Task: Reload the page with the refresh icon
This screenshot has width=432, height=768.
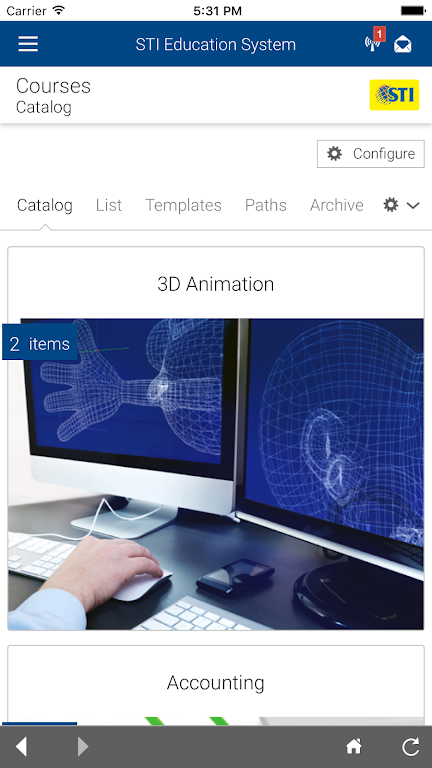Action: tap(411, 746)
